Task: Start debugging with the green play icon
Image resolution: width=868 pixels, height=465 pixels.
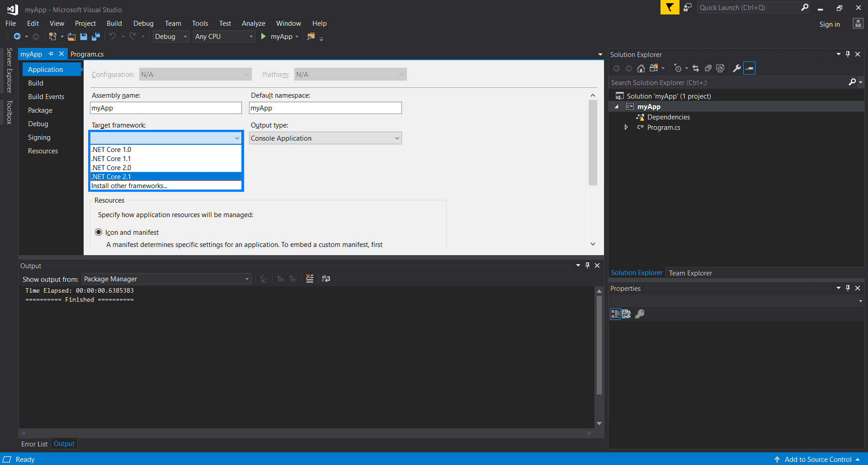Action: (264, 37)
